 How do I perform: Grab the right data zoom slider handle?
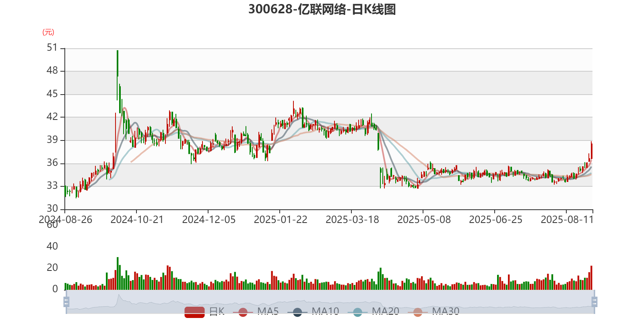(x=594, y=301)
